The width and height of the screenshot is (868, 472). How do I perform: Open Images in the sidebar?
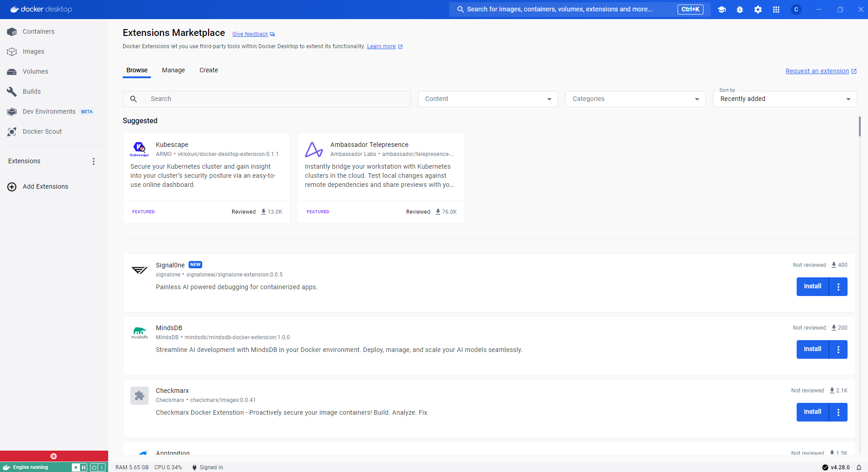(x=54, y=52)
